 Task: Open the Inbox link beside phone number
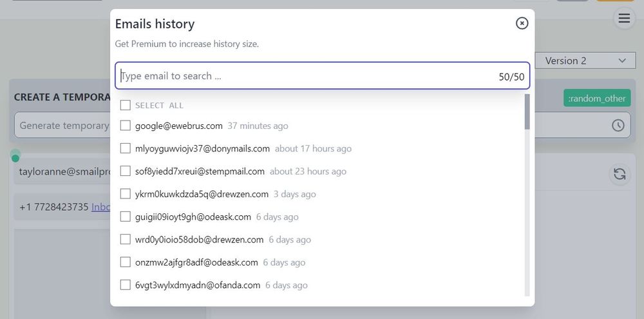pos(101,207)
